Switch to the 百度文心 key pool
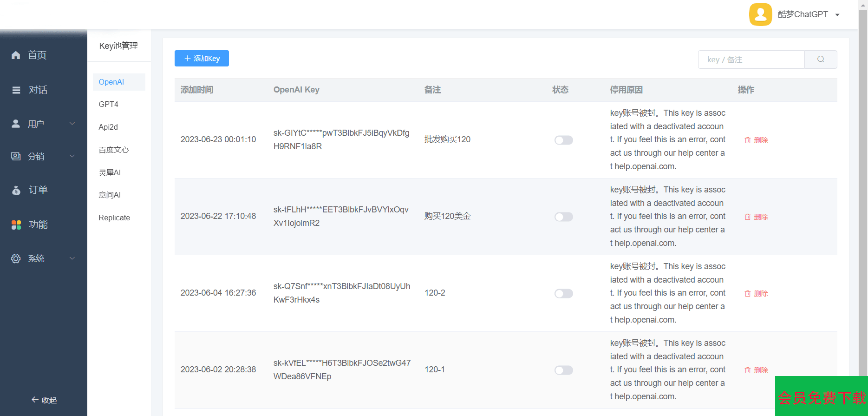Image resolution: width=868 pixels, height=416 pixels. click(114, 150)
